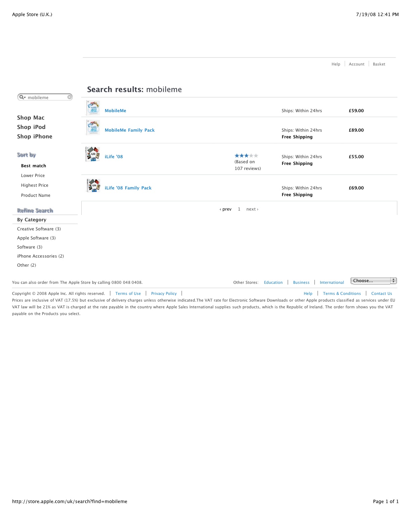Image resolution: width=411 pixels, height=532 pixels.
Task: Go to Shop iPod
Action: pos(31,127)
